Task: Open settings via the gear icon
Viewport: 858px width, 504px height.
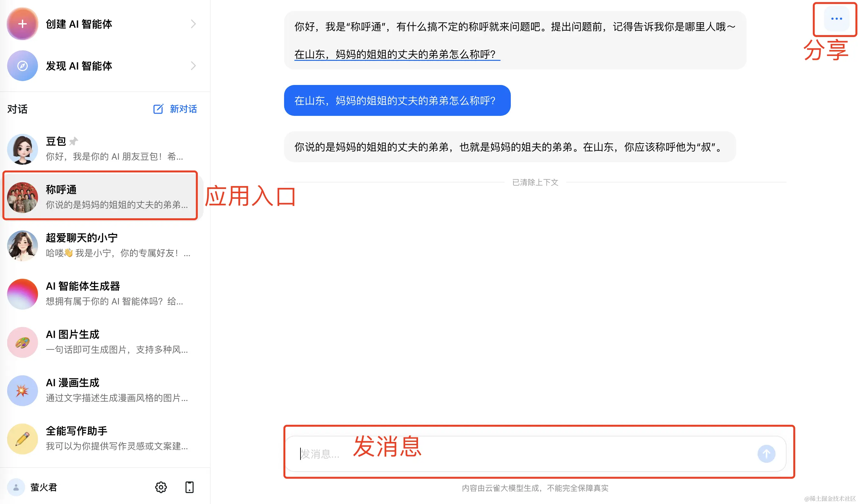Action: click(x=161, y=487)
